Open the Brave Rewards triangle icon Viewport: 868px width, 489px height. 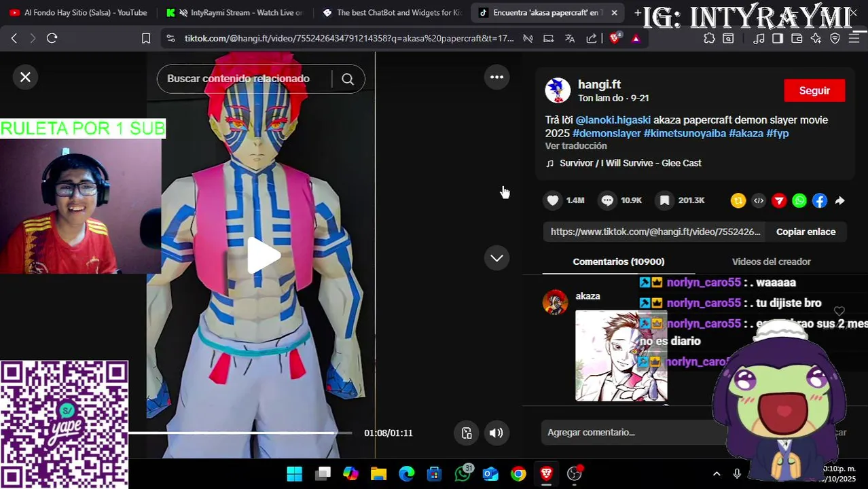[x=636, y=39]
